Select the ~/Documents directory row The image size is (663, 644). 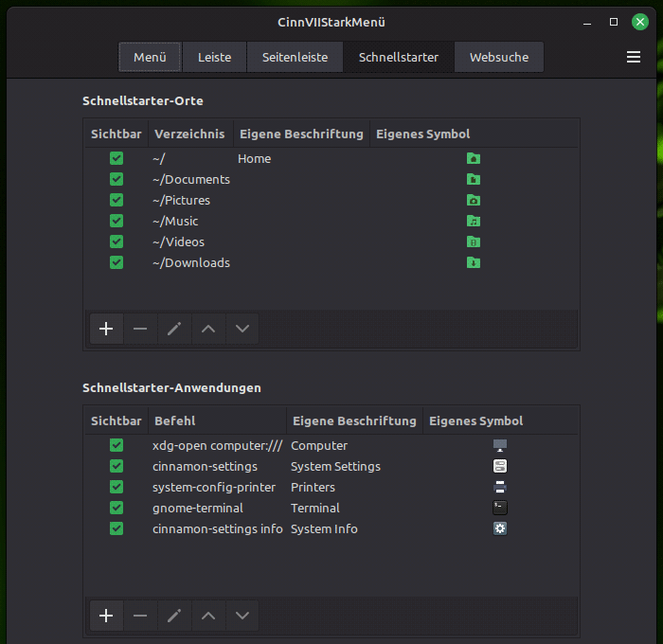tap(331, 179)
